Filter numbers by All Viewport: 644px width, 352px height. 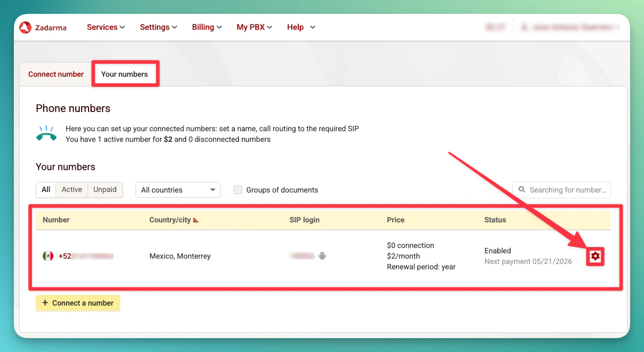[46, 190]
